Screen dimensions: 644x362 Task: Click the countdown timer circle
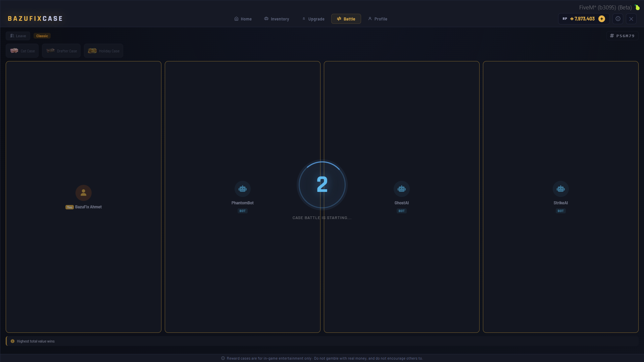322,185
